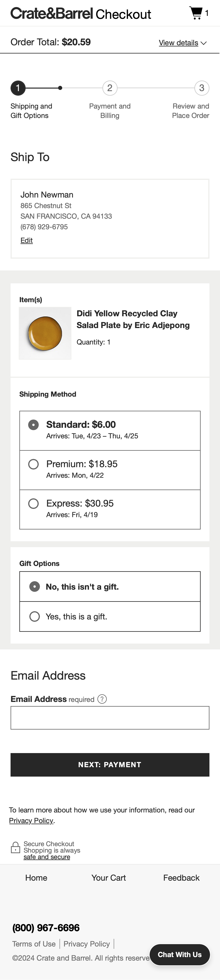
Task: Select Premium shipping method
Action: click(x=34, y=464)
